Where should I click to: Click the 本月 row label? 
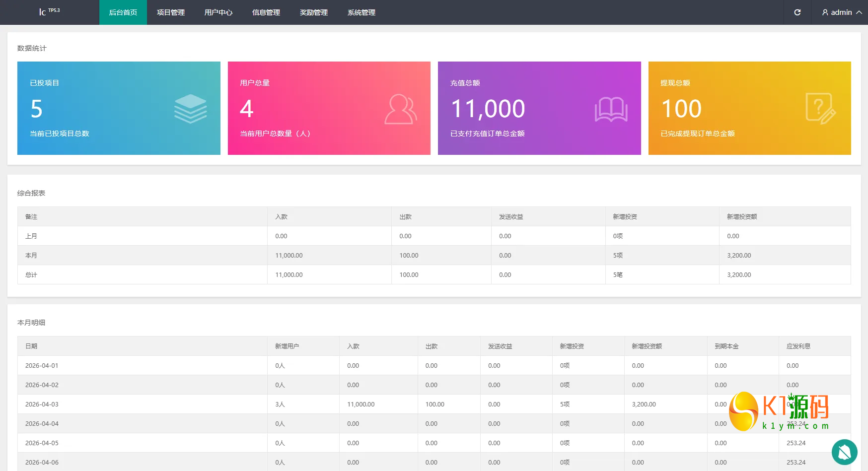pyautogui.click(x=31, y=256)
